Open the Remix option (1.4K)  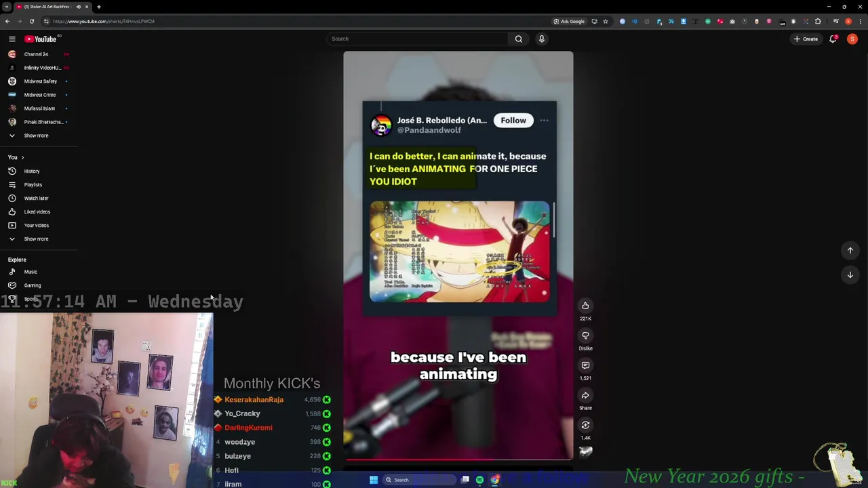(585, 425)
